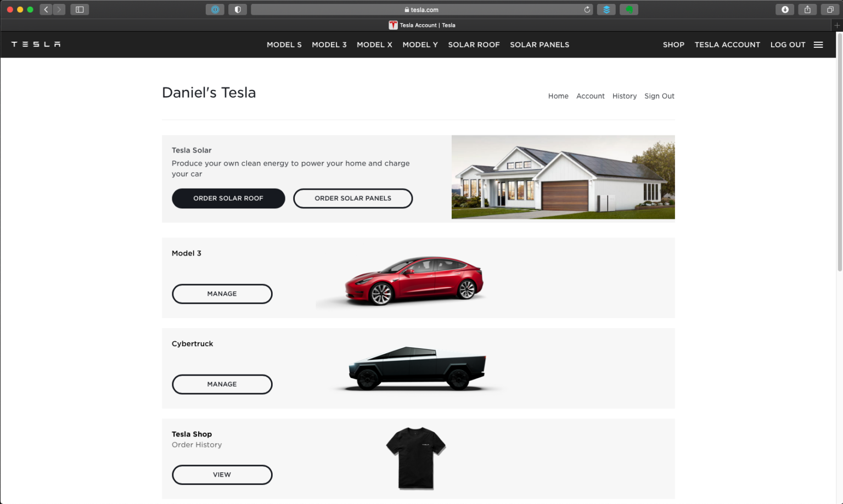Click the green extension icon in the toolbar

628,9
